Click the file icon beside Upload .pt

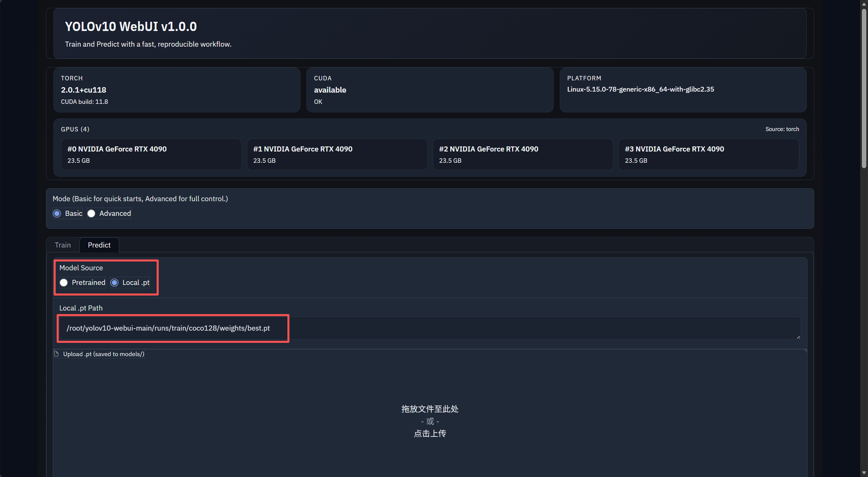[x=57, y=354]
